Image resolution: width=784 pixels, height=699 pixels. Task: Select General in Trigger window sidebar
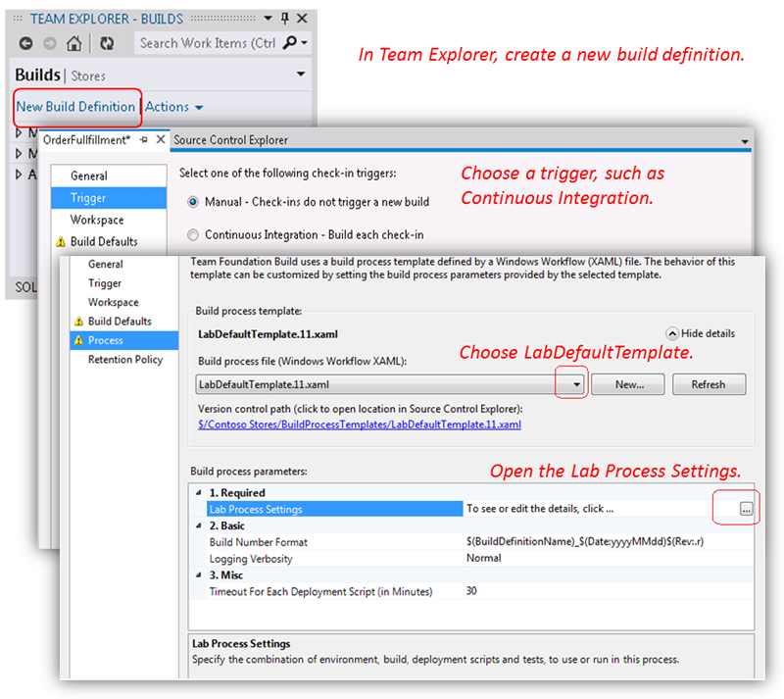coord(109,175)
